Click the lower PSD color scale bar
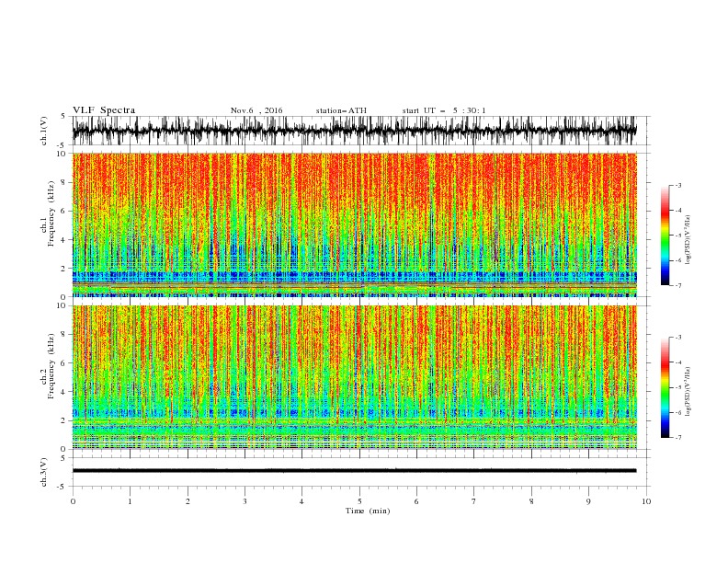Image resolution: width=728 pixels, height=563 pixels. tap(665, 387)
